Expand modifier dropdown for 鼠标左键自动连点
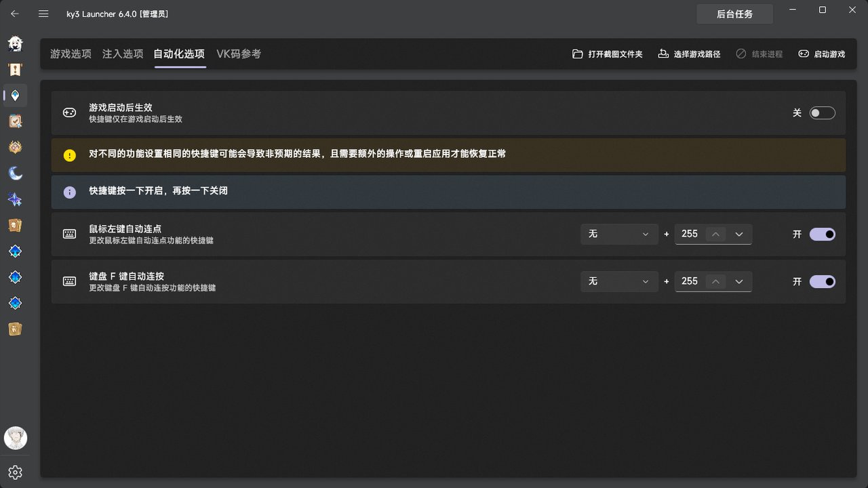 click(x=619, y=234)
